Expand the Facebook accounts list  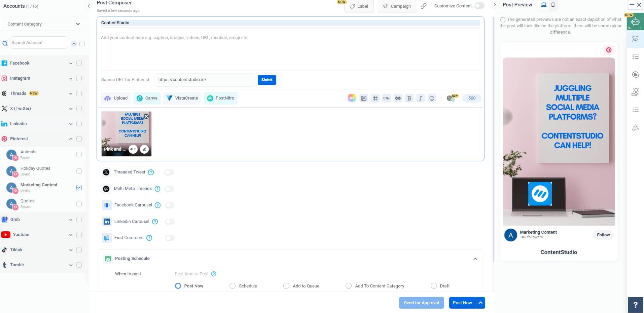pyautogui.click(x=71, y=63)
